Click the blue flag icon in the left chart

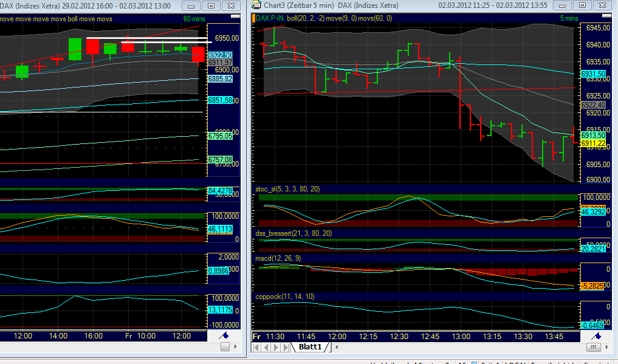coord(222,335)
